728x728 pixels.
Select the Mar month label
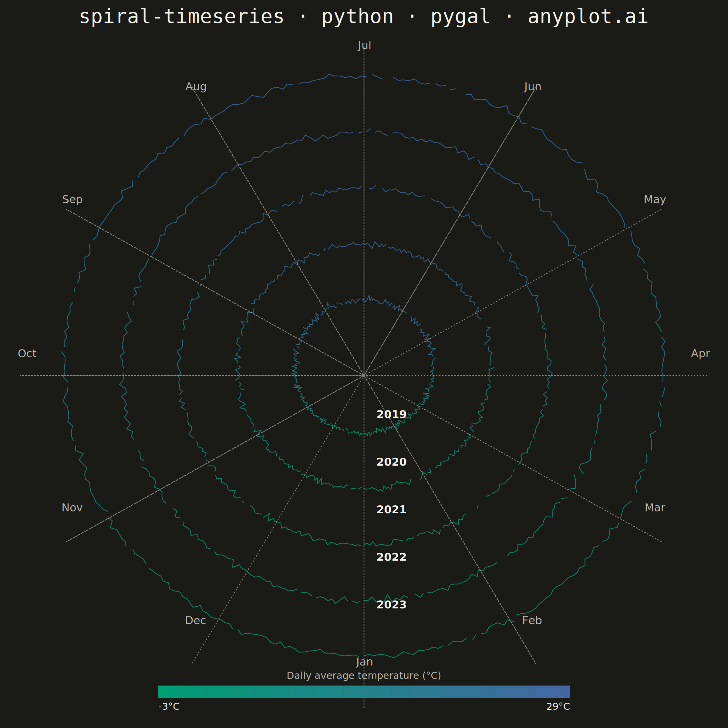coord(655,507)
